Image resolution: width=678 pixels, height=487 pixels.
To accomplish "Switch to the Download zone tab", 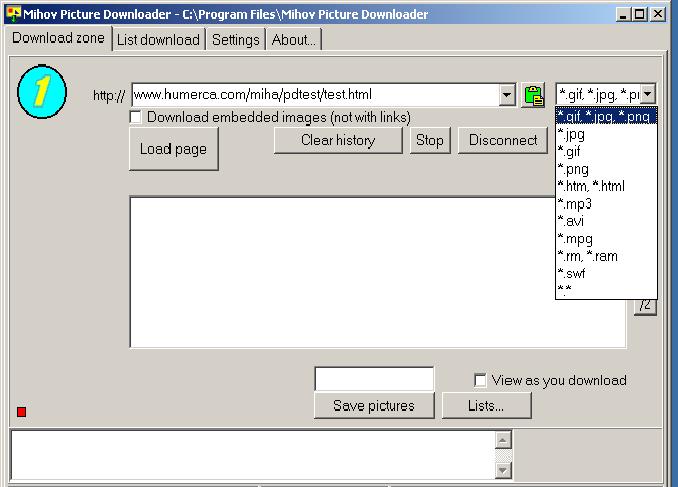I will click(x=58, y=38).
